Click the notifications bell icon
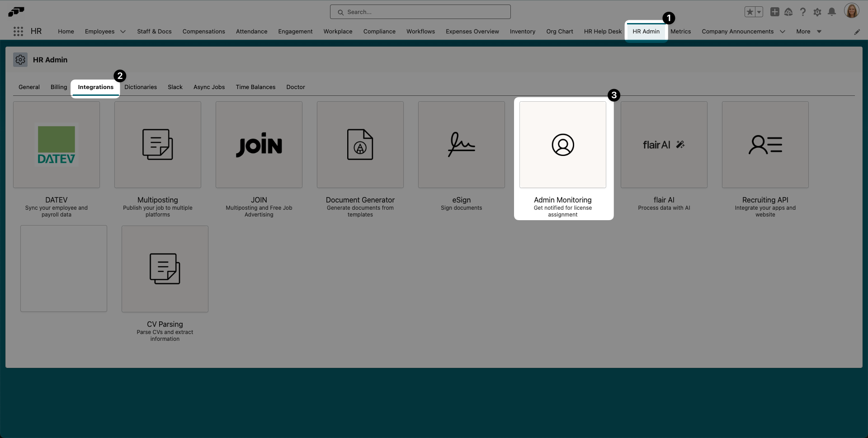868x438 pixels. click(832, 12)
